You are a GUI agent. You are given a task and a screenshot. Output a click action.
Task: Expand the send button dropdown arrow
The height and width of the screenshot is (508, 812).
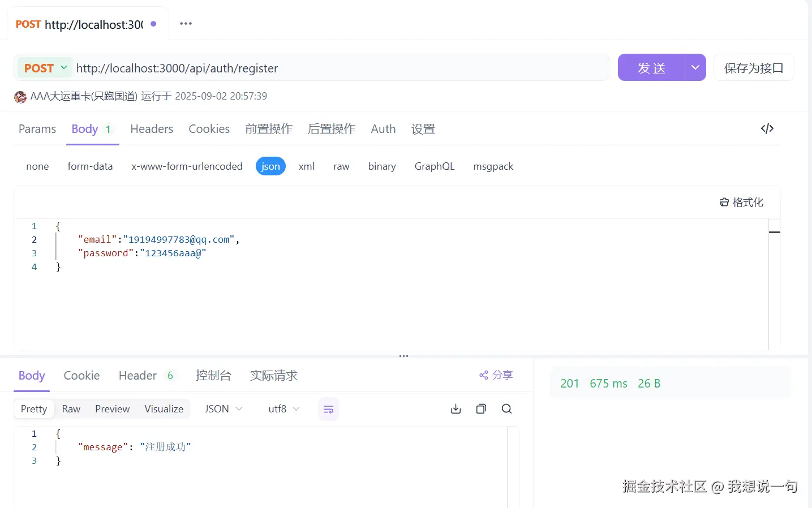tap(695, 68)
